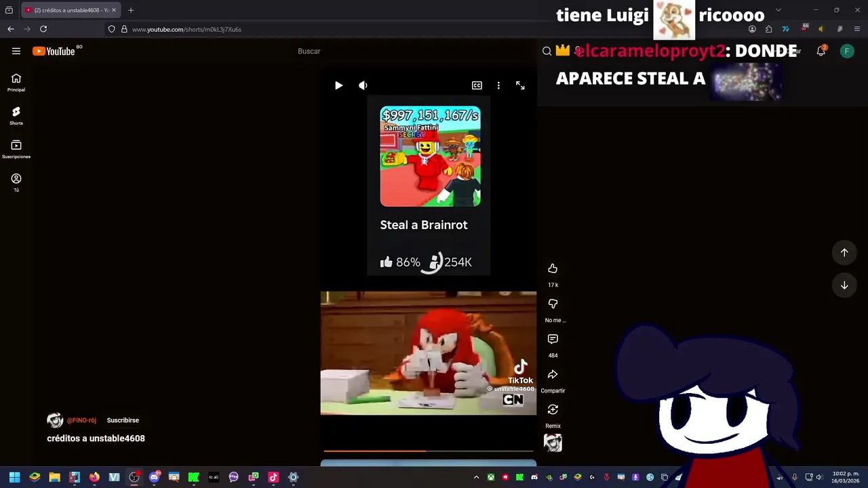Click the browser forward arrow

[x=27, y=29]
